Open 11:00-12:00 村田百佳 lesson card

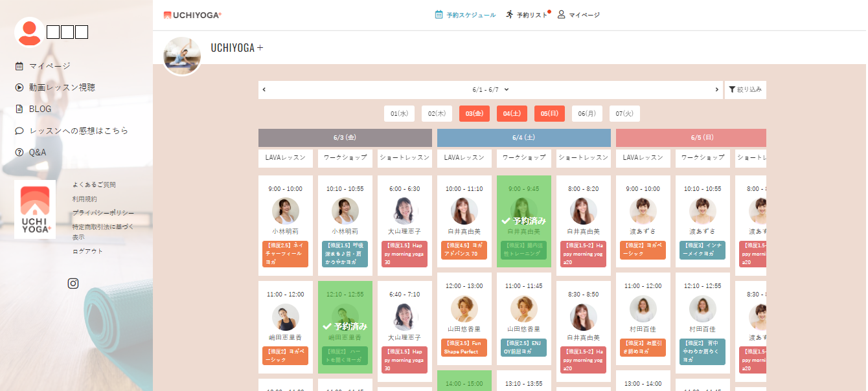pyautogui.click(x=643, y=318)
